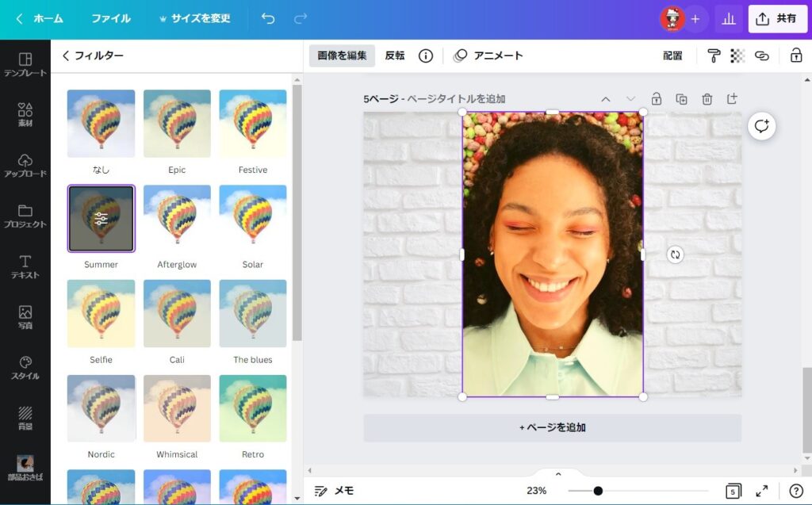The image size is (812, 505).
Task: Open アニメート animate option
Action: pyautogui.click(x=488, y=55)
